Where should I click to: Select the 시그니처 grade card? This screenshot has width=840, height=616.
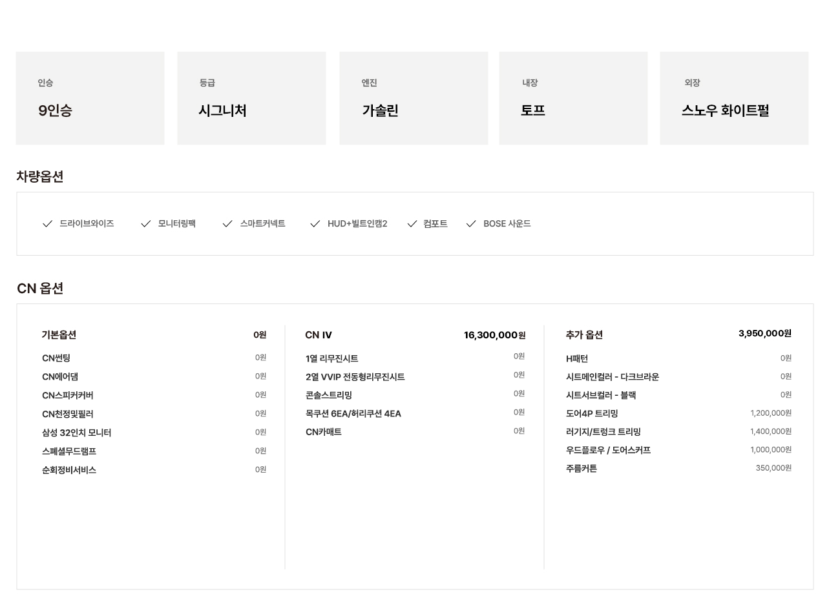pyautogui.click(x=252, y=98)
